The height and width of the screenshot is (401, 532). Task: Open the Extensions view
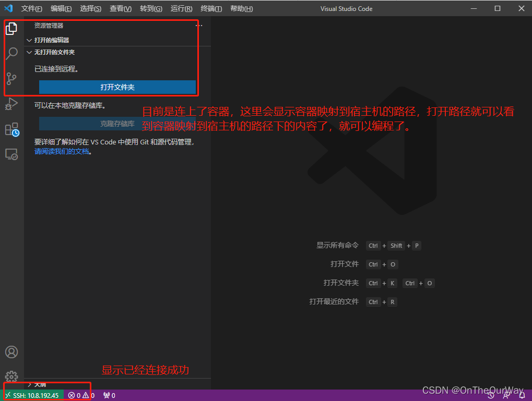[12, 129]
